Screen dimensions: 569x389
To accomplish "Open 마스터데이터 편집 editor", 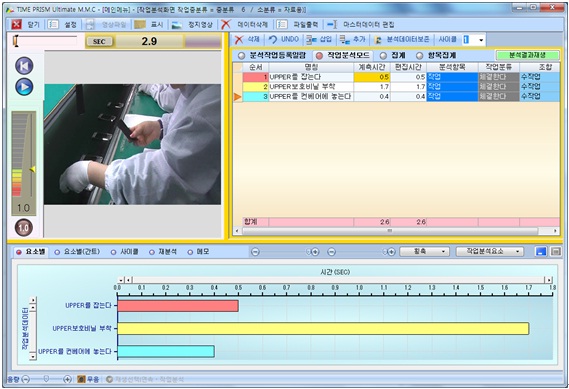I will (x=360, y=24).
